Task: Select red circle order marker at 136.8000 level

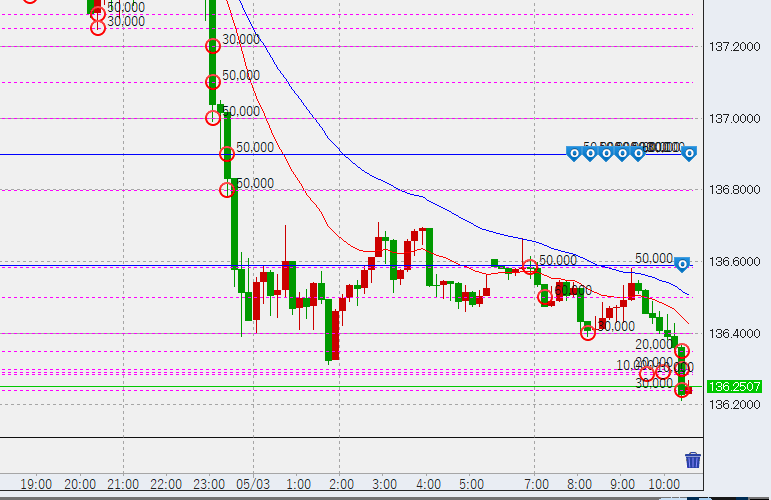Action: pos(227,190)
